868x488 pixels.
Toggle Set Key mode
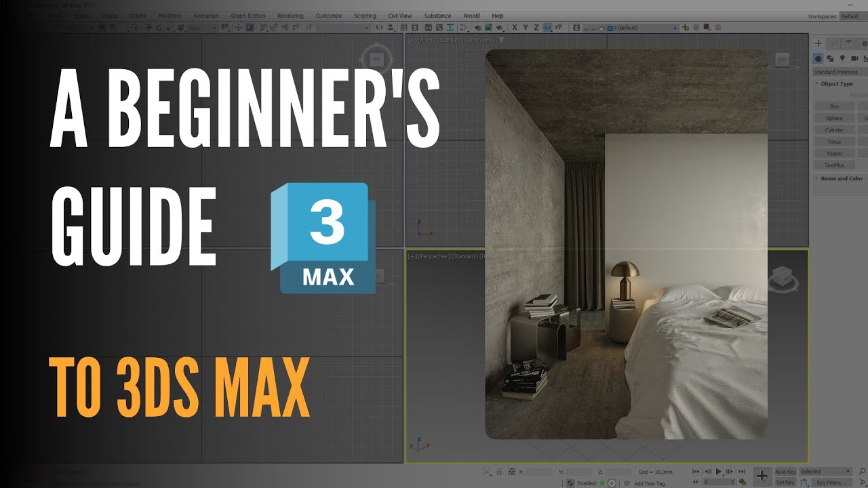point(785,483)
